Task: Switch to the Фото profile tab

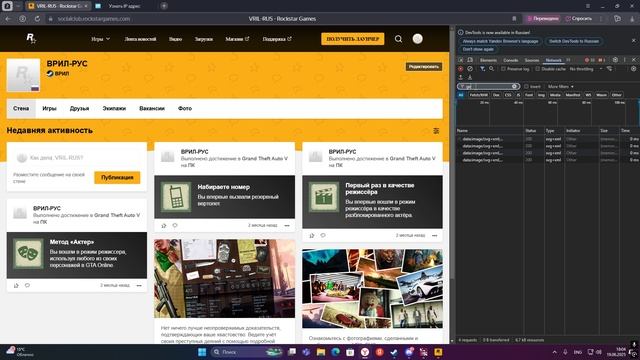Action: [x=184, y=109]
